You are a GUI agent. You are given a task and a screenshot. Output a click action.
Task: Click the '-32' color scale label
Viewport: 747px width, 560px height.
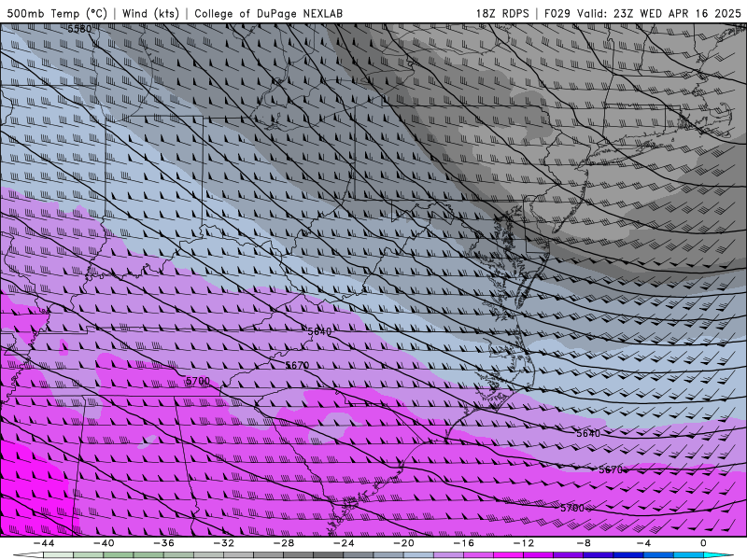[223, 543]
